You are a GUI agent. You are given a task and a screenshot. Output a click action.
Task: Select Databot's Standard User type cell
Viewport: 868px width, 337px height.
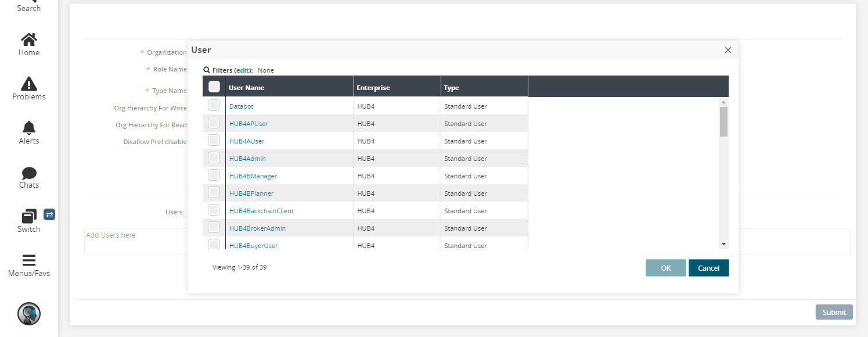tap(484, 106)
